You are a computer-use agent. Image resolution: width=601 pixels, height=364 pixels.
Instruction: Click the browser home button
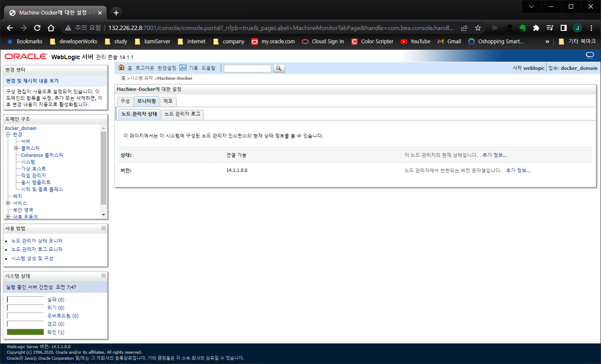(x=51, y=28)
